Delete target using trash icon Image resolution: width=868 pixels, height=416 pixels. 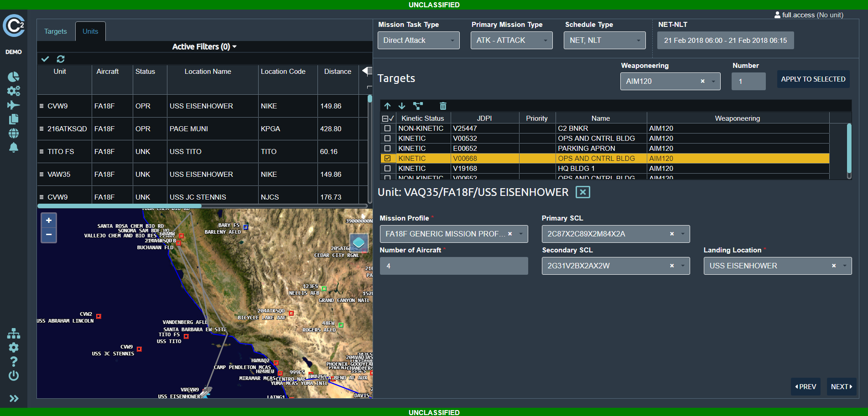pos(442,106)
